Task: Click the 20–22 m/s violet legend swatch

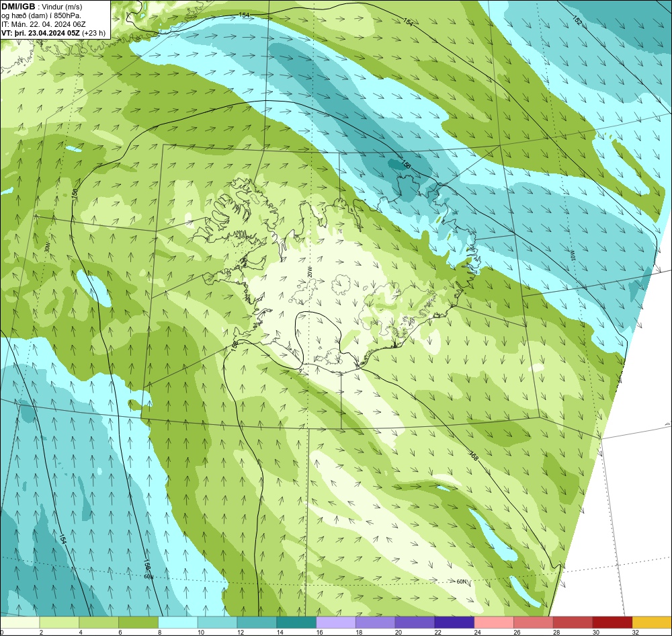Action: pyautogui.click(x=415, y=623)
